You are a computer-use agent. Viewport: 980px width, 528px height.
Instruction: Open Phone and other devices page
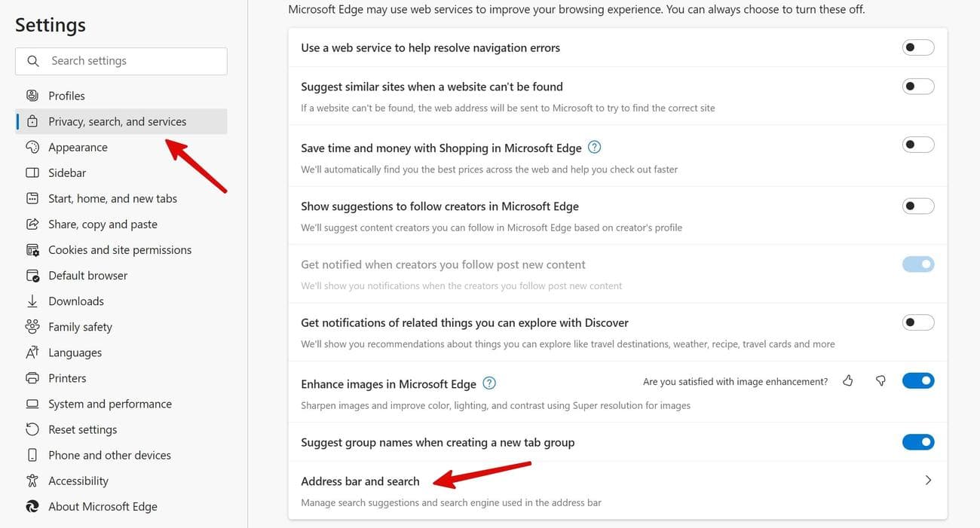point(109,455)
